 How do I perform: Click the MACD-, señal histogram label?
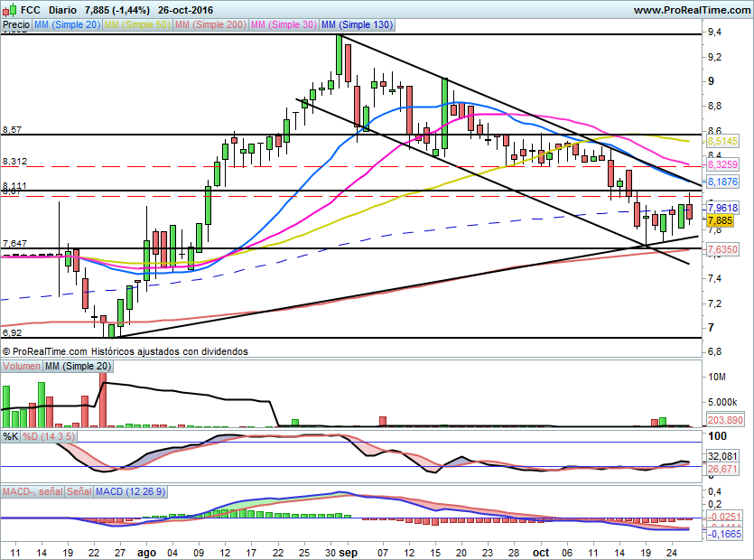pos(33,491)
